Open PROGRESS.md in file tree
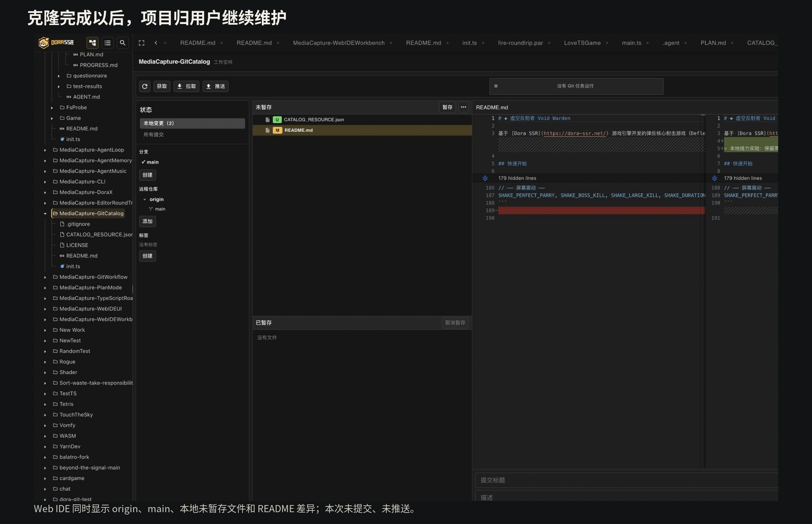 95,65
